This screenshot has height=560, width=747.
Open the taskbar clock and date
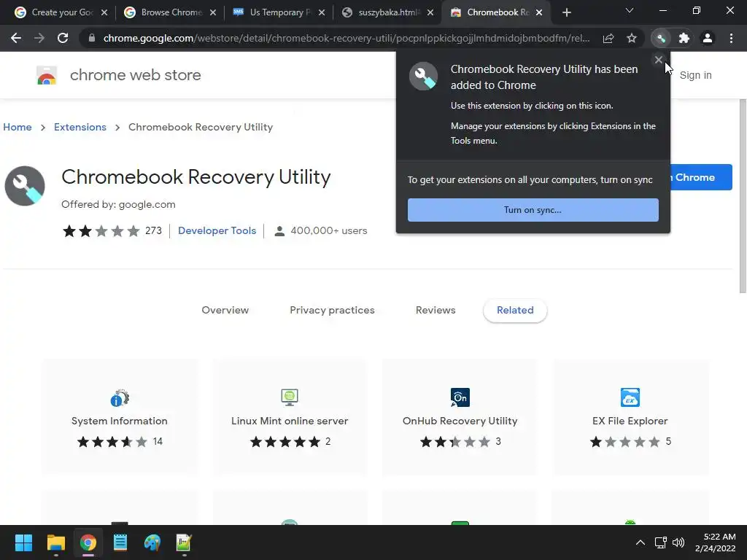[x=716, y=542]
